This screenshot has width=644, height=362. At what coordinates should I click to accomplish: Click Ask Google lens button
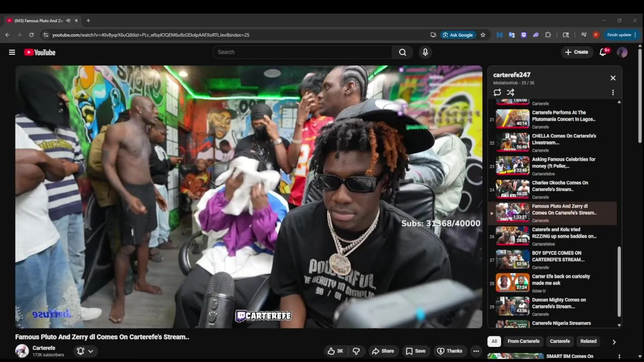coord(458,35)
